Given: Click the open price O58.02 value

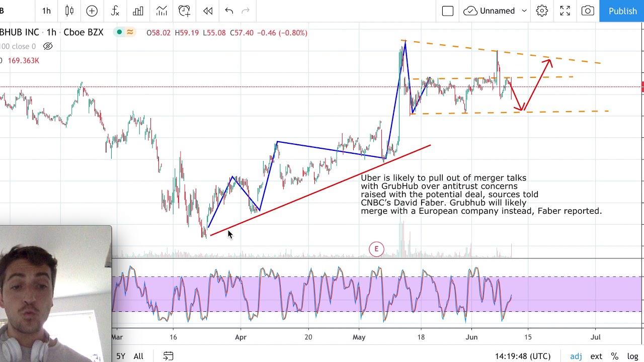Looking at the screenshot, I should tap(159, 33).
